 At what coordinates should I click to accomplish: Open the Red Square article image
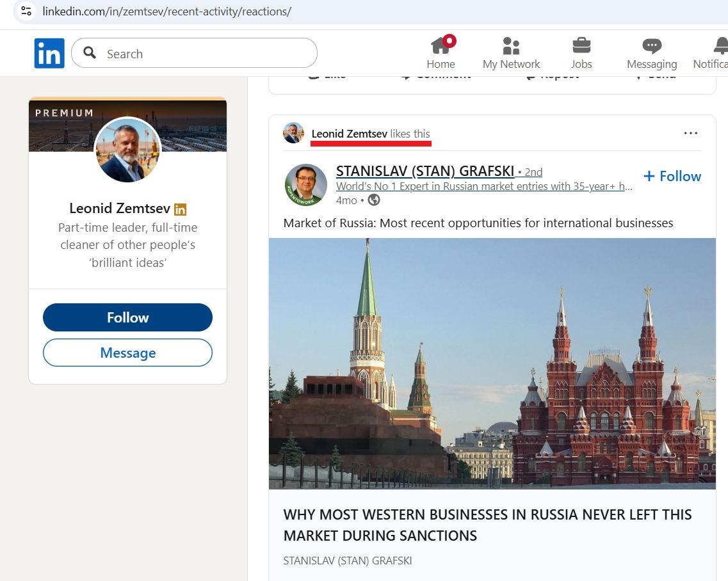click(492, 363)
